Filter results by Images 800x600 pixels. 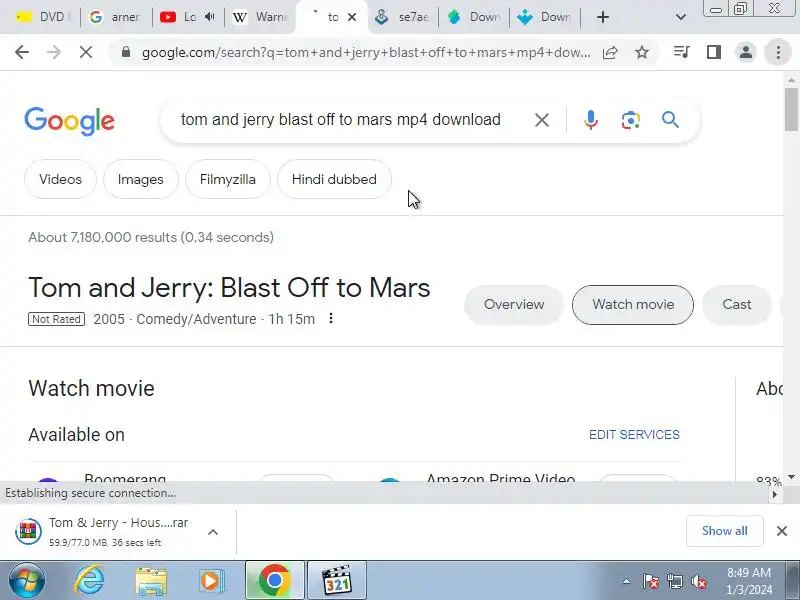[x=140, y=179]
